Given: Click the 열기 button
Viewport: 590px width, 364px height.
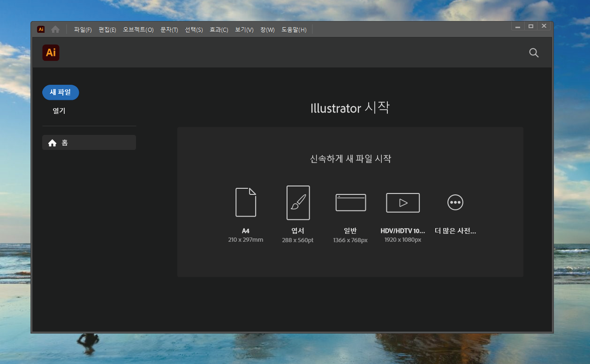Looking at the screenshot, I should pyautogui.click(x=59, y=111).
